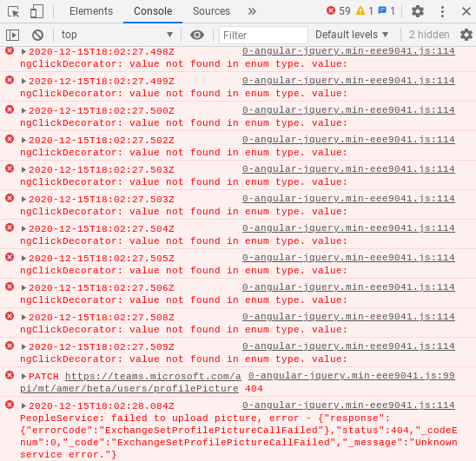Switch to the Sources tab

[x=211, y=11]
